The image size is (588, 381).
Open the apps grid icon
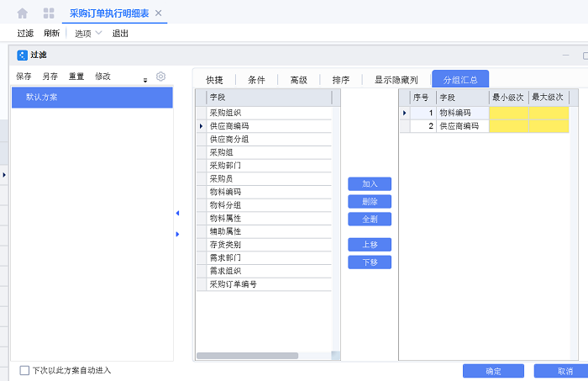coord(49,13)
